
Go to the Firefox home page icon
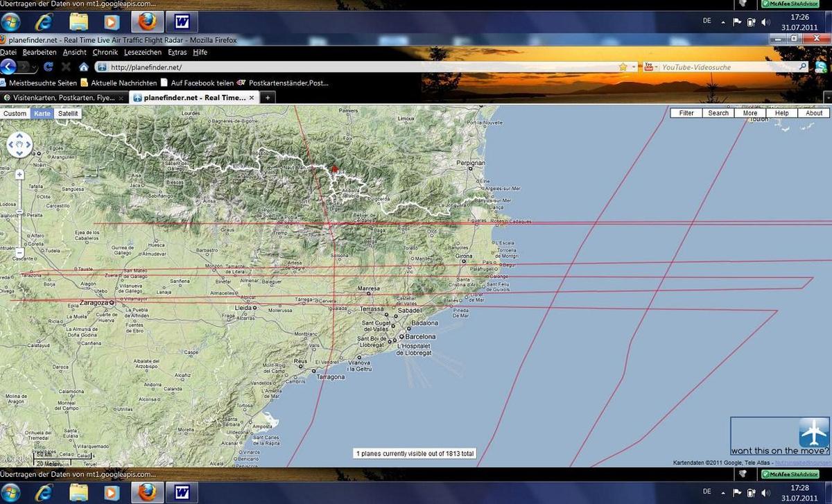click(x=84, y=67)
